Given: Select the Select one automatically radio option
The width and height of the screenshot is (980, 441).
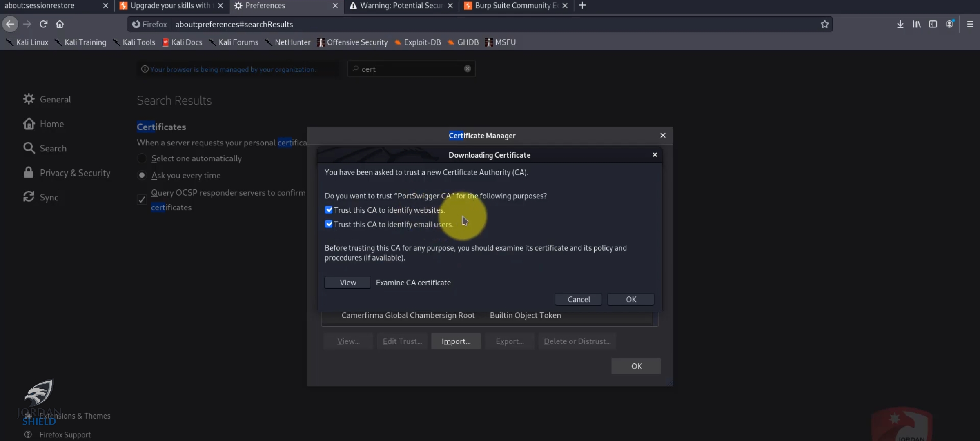Looking at the screenshot, I should 142,158.
